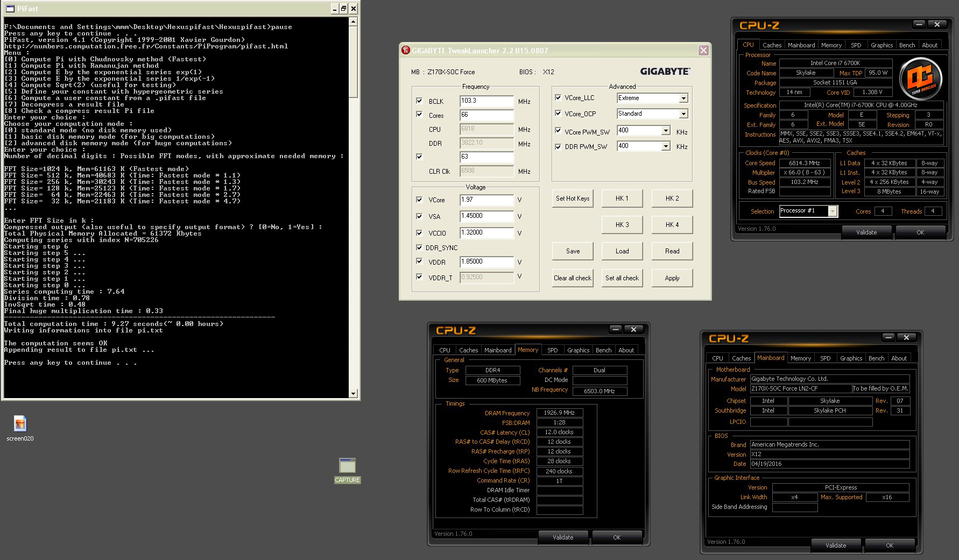Close the GIGABYTE TweakLauncher window
Image resolution: width=959 pixels, height=560 pixels.
click(703, 51)
